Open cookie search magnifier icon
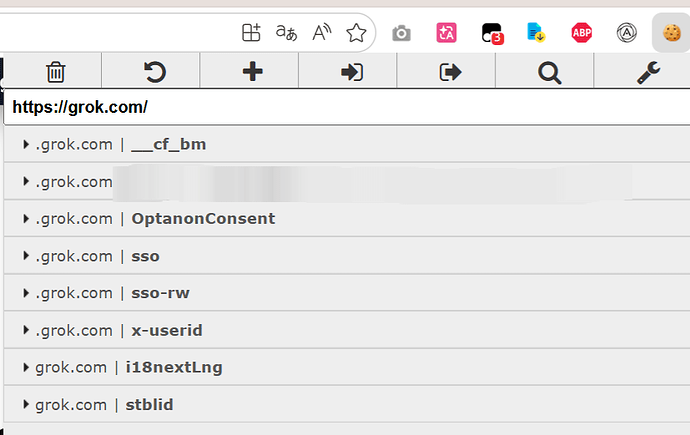 [549, 72]
